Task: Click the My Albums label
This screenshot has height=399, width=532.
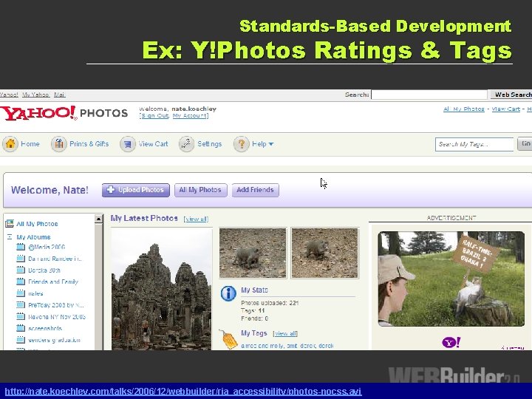Action: (x=33, y=237)
